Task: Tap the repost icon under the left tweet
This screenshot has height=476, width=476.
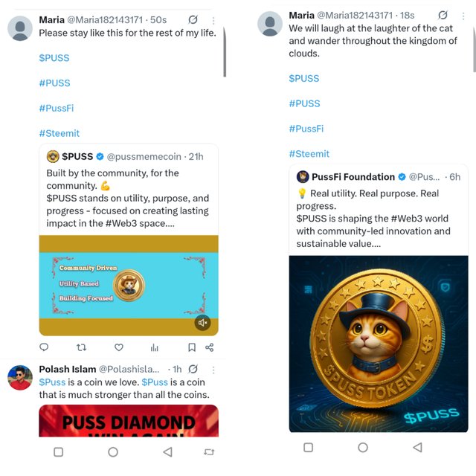Action: pyautogui.click(x=81, y=347)
